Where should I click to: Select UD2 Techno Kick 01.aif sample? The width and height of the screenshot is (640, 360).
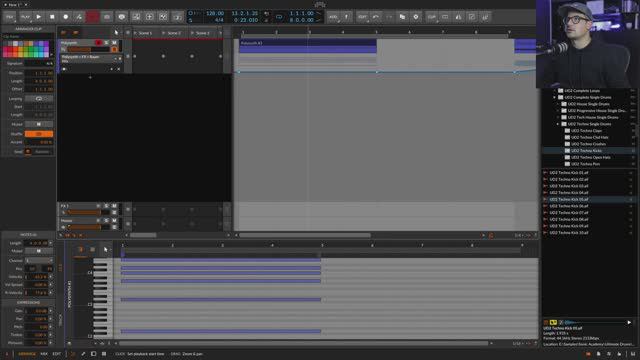click(x=569, y=173)
